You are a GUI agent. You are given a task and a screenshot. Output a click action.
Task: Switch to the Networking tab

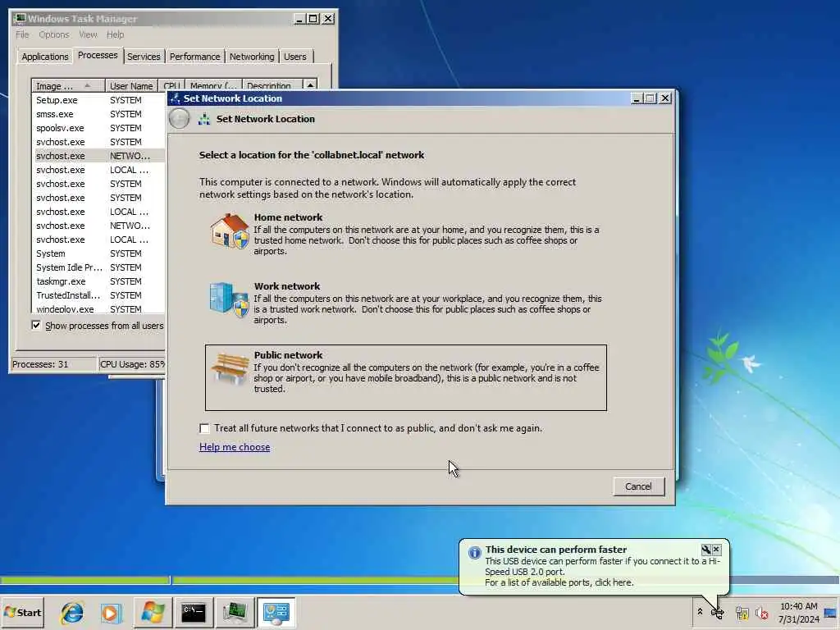(252, 57)
